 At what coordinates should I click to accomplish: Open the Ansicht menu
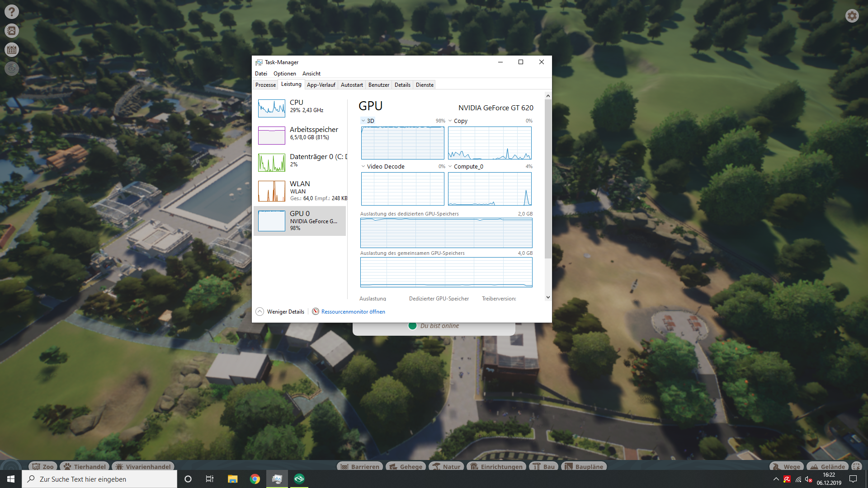(311, 74)
